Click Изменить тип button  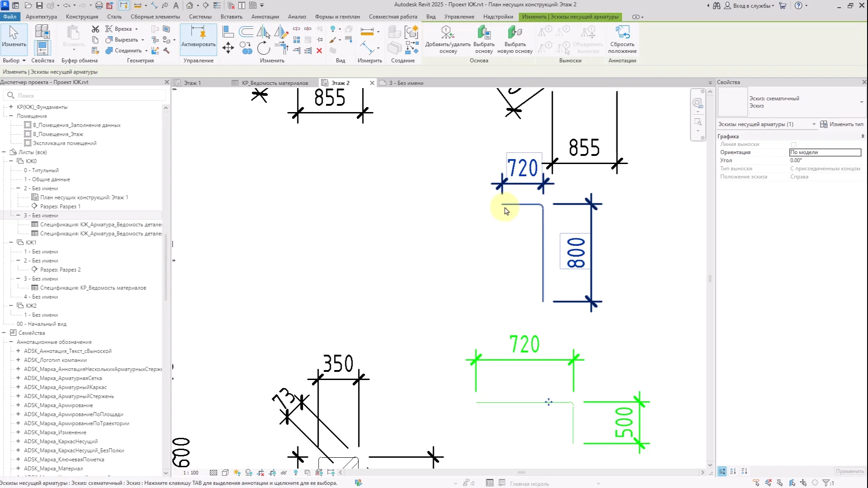tap(842, 124)
